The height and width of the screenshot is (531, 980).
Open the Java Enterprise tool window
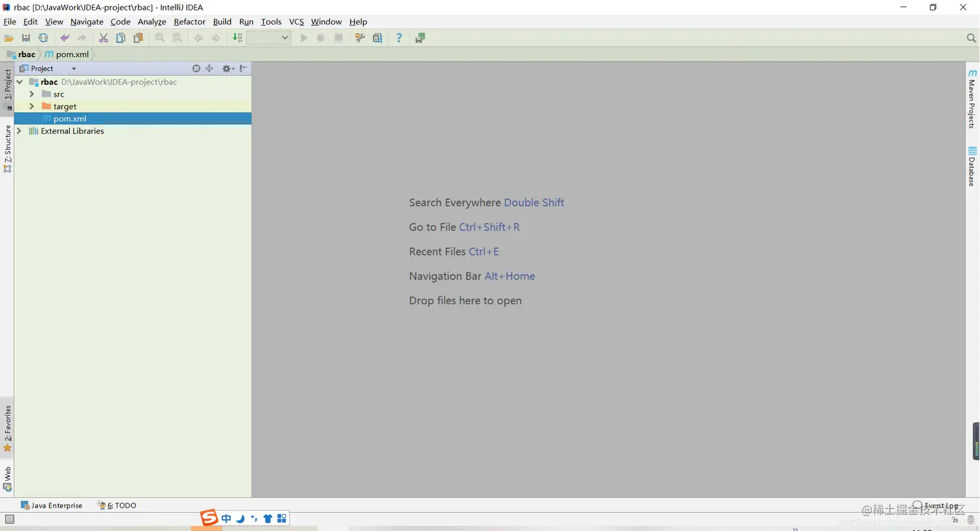click(x=52, y=506)
